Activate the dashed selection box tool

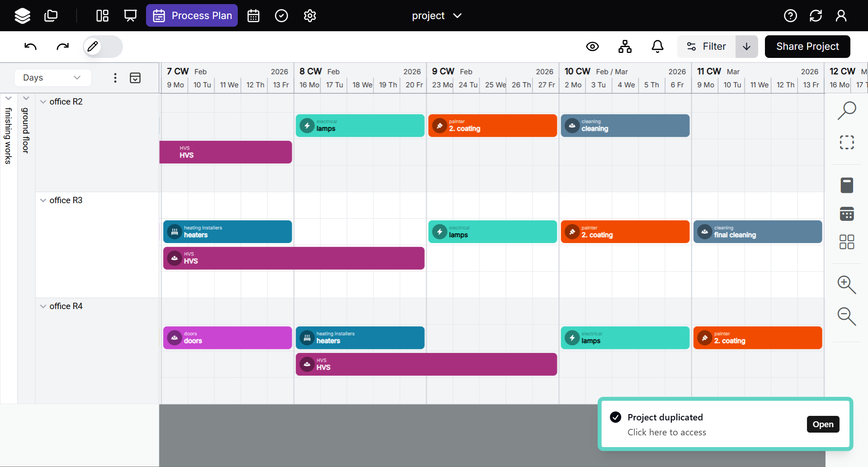pyautogui.click(x=846, y=143)
